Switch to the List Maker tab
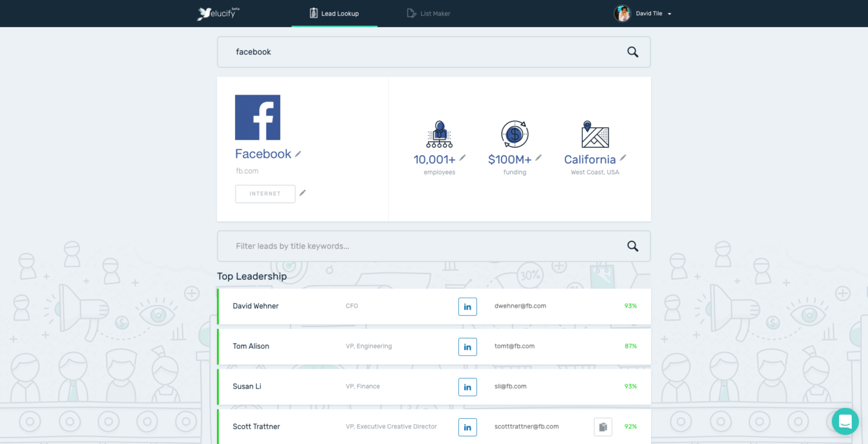The width and height of the screenshot is (868, 444). click(x=429, y=13)
